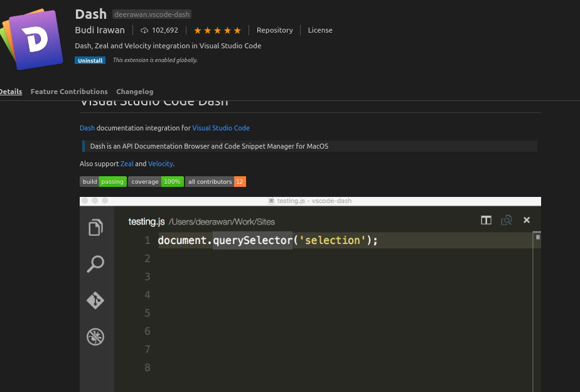The image size is (580, 392).
Task: Click line number 8 in the demo editor
Action: pyautogui.click(x=148, y=368)
